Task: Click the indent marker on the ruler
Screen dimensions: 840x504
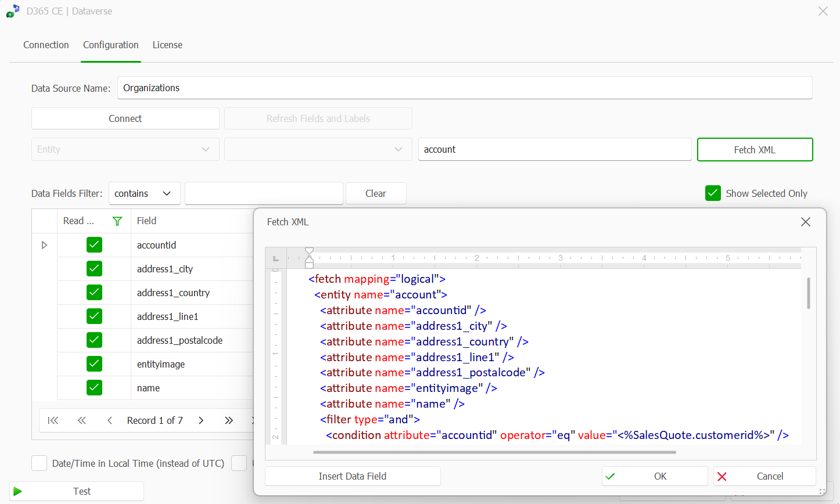Action: click(309, 258)
